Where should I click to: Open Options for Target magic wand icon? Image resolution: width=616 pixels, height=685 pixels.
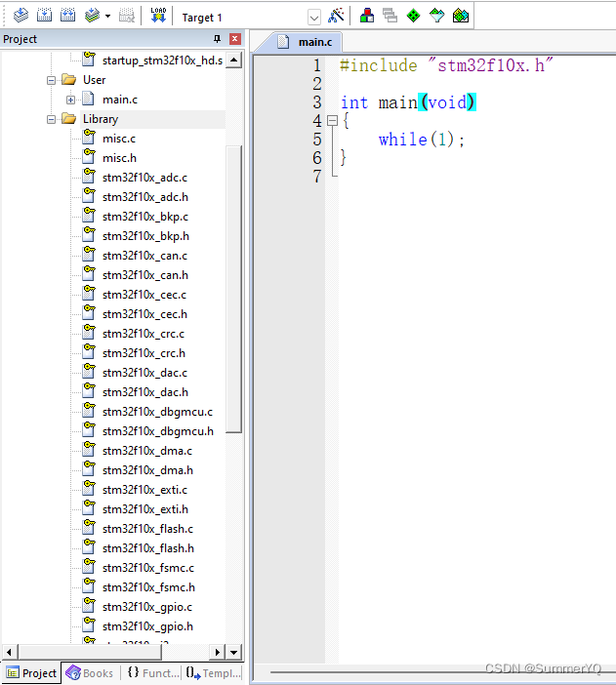point(336,16)
